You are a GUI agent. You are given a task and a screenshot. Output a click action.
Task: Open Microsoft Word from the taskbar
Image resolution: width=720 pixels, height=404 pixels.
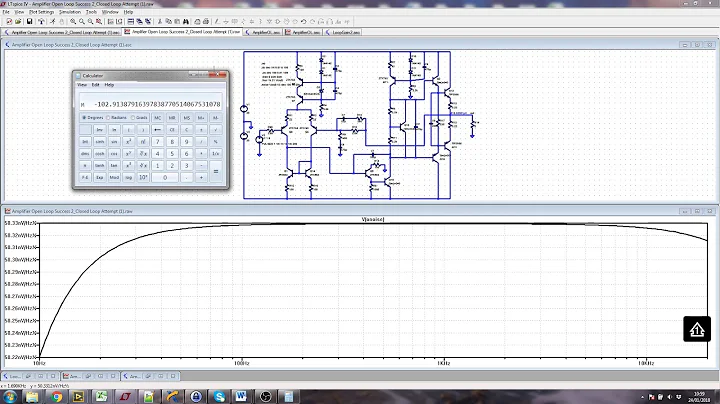point(242,396)
